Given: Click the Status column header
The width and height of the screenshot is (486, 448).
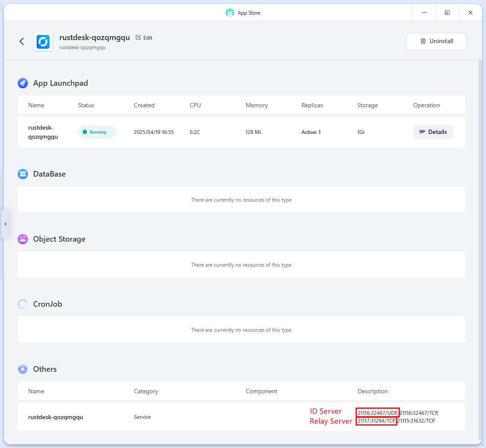Looking at the screenshot, I should pyautogui.click(x=86, y=105).
